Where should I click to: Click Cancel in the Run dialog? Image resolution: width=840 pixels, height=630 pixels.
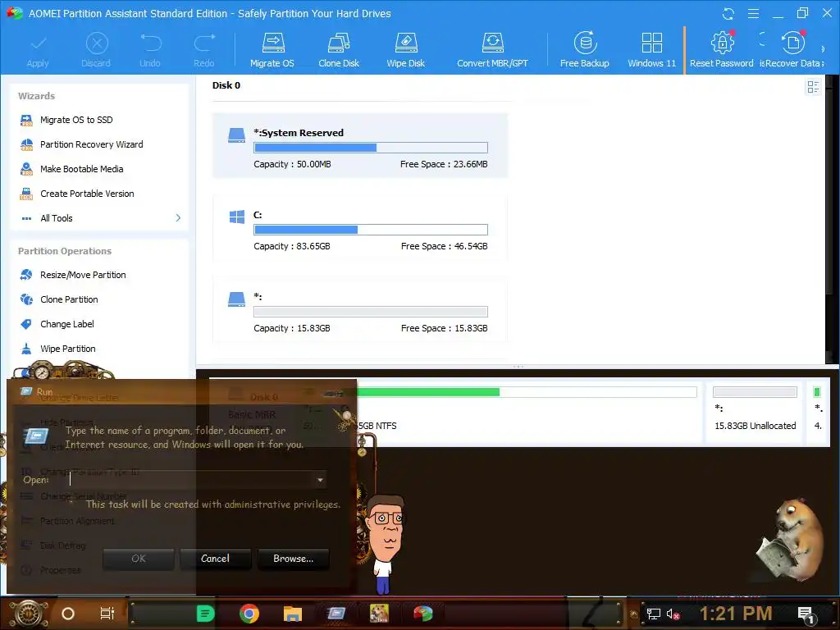[216, 559]
